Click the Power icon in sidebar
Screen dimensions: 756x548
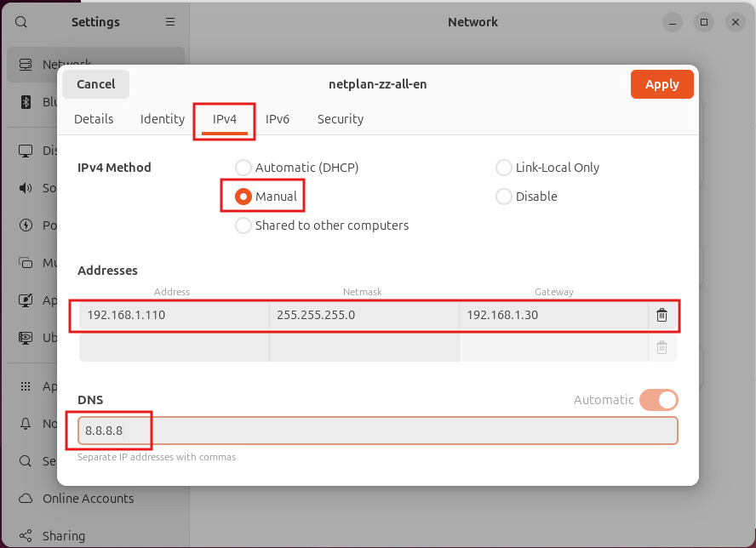[26, 225]
